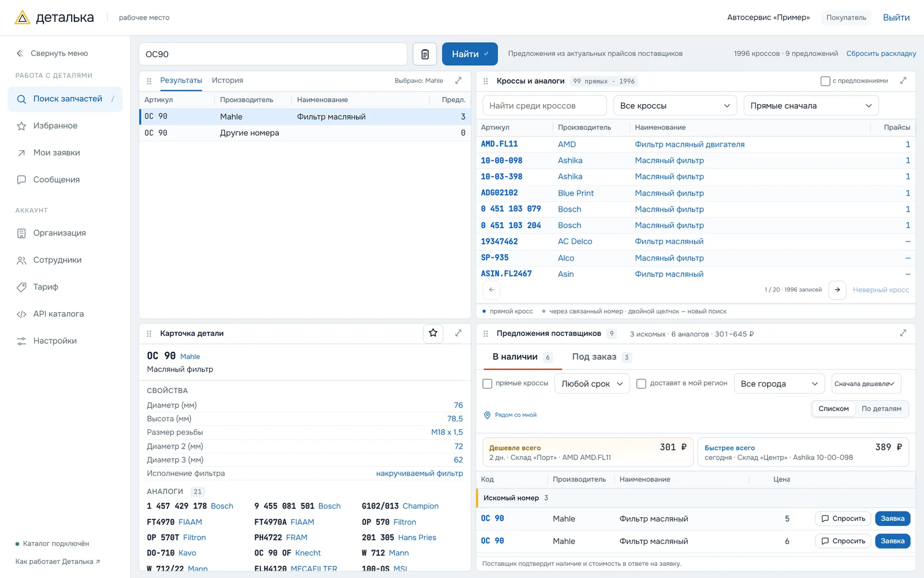Click Сбросить раскладку link
Screen dimensions: 924x578
point(881,54)
